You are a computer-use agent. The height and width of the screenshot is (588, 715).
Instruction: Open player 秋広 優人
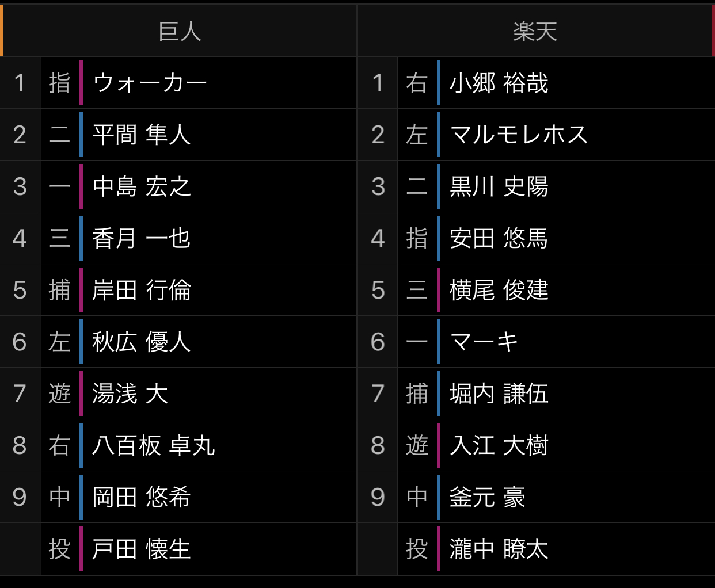142,342
